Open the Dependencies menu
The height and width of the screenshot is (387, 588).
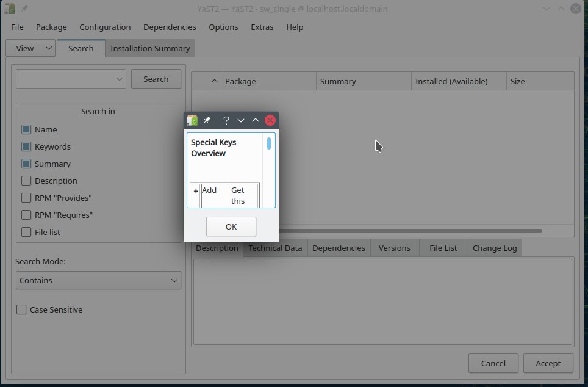170,27
